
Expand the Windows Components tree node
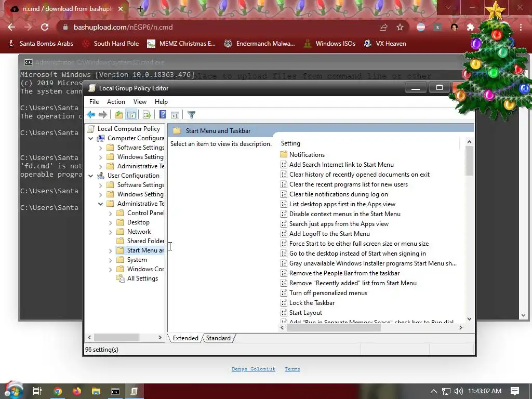(110, 270)
